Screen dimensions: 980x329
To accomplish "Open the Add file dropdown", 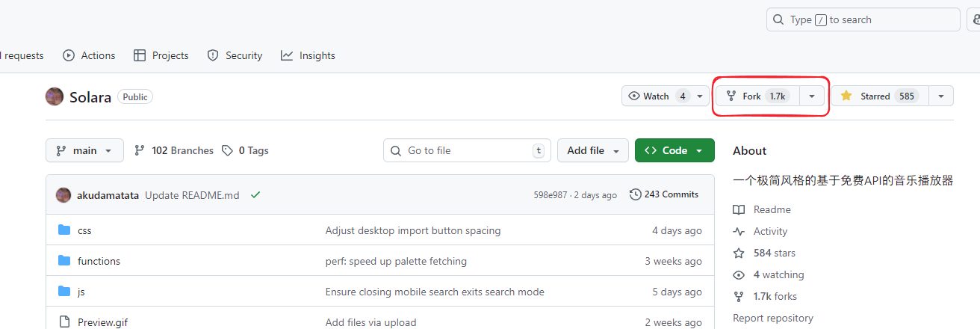I will point(592,150).
